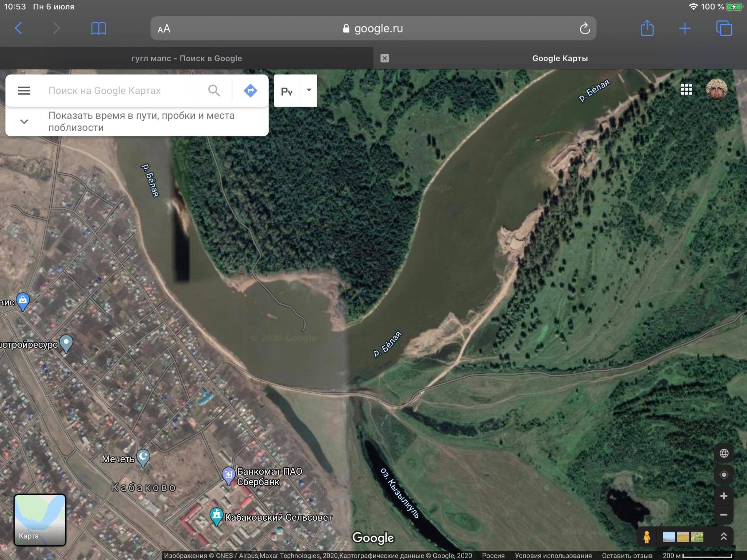Click the globe view button

(724, 453)
